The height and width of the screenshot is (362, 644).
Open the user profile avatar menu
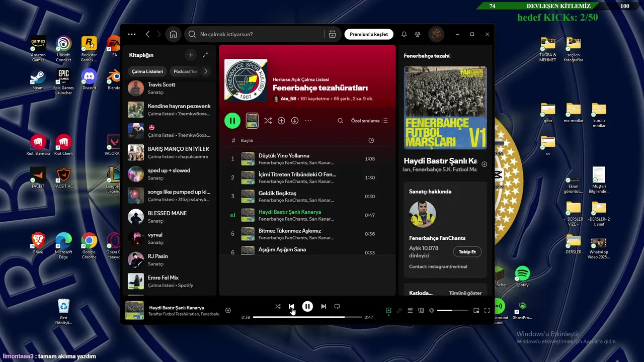coord(436,34)
